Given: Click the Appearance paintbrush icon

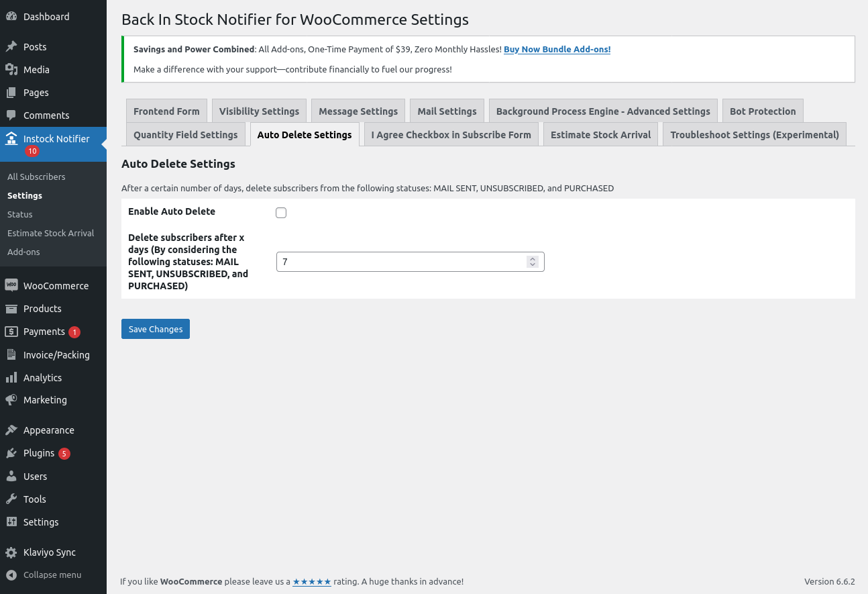Looking at the screenshot, I should [11, 430].
